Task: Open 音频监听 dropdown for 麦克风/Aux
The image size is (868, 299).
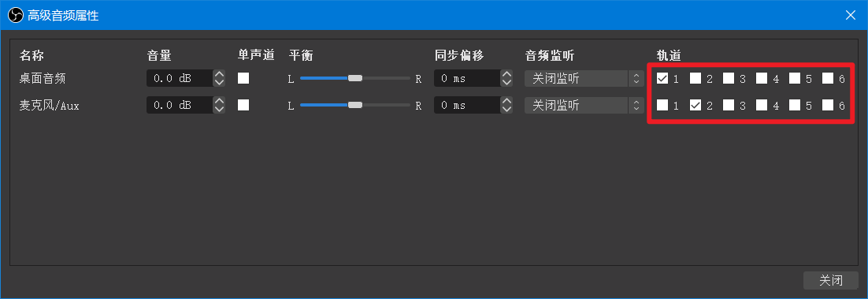Action: [x=584, y=105]
